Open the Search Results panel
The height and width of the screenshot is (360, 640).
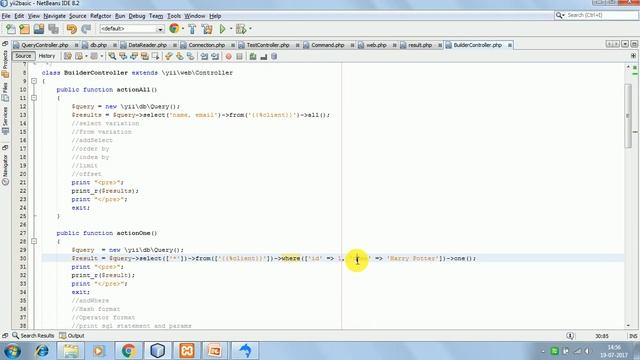click(x=33, y=336)
